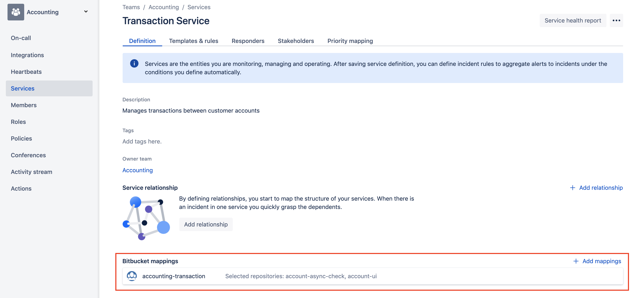Click the plus icon beside Add mappings
Image resolution: width=644 pixels, height=298 pixels.
(x=576, y=261)
